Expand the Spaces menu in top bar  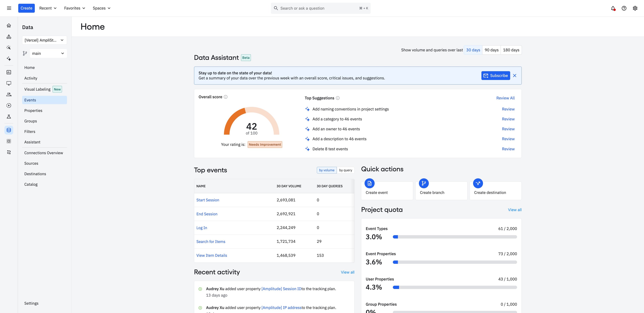[101, 8]
